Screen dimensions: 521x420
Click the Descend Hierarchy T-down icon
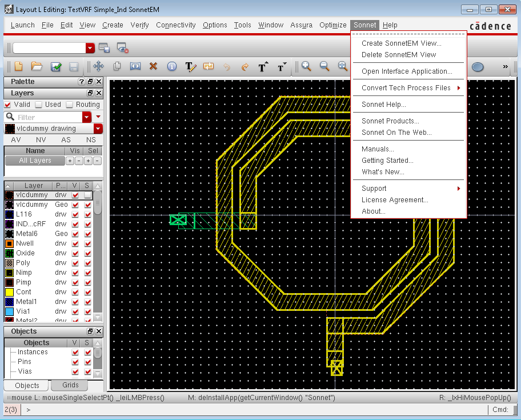282,66
